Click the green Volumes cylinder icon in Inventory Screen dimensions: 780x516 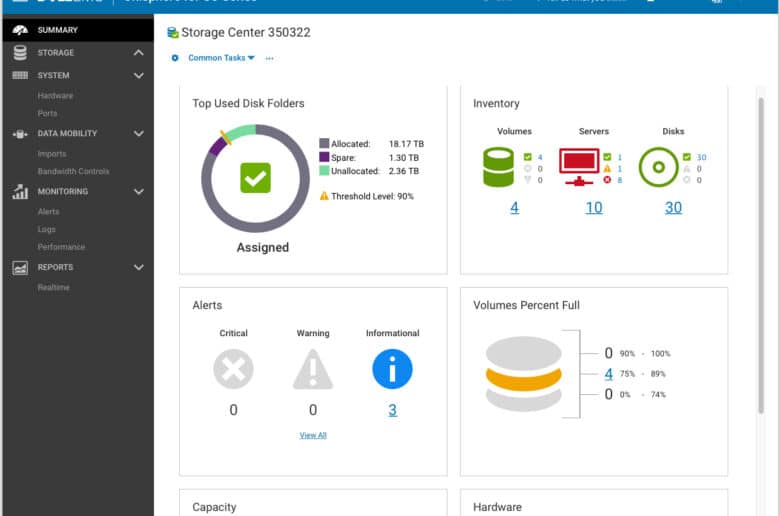coord(498,167)
